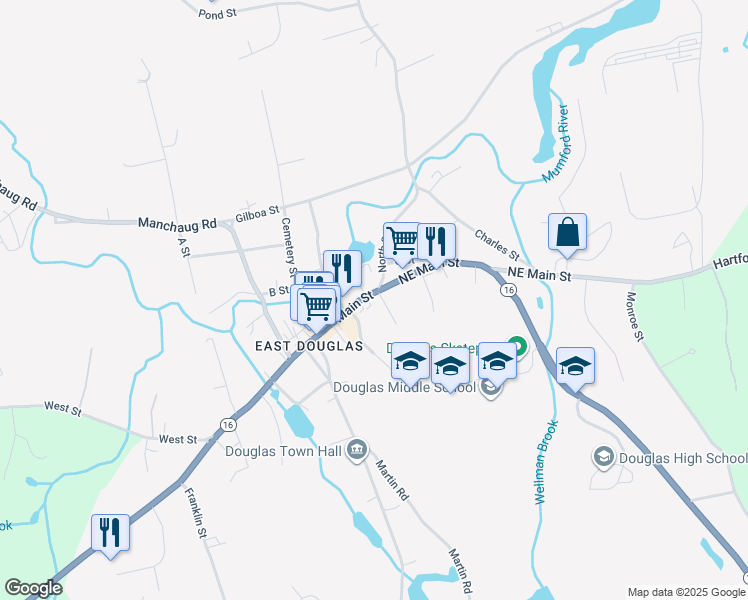Click the leftmost graduation cap school marker
748x600 pixels.
[410, 362]
